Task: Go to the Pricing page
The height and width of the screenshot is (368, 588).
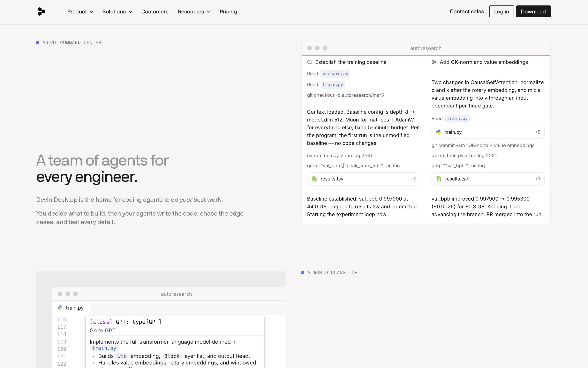Action: tap(228, 12)
